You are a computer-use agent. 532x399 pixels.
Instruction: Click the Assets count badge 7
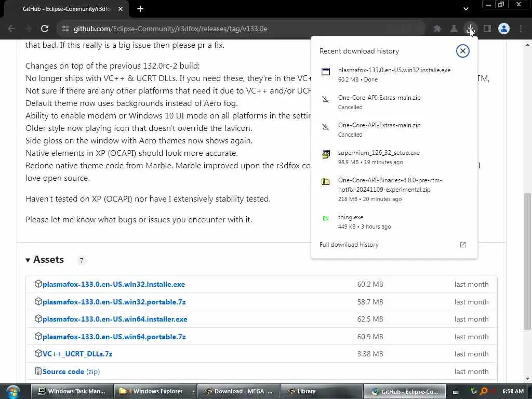[81, 261]
